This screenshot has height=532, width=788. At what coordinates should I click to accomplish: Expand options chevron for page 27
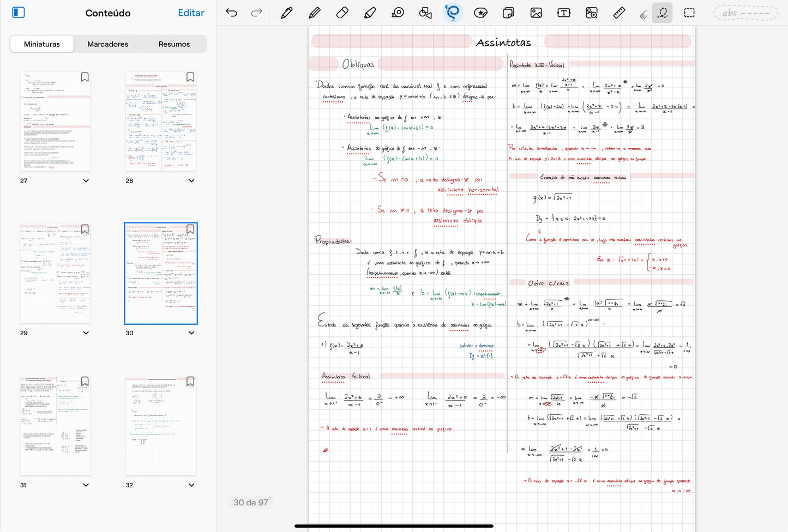pyautogui.click(x=86, y=181)
